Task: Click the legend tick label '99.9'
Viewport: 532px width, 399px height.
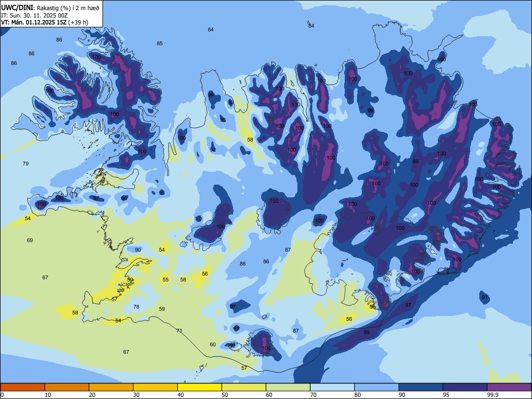Action: click(492, 395)
